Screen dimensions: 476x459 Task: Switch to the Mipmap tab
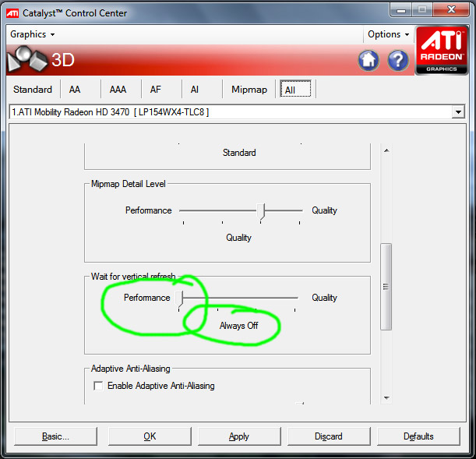click(249, 90)
